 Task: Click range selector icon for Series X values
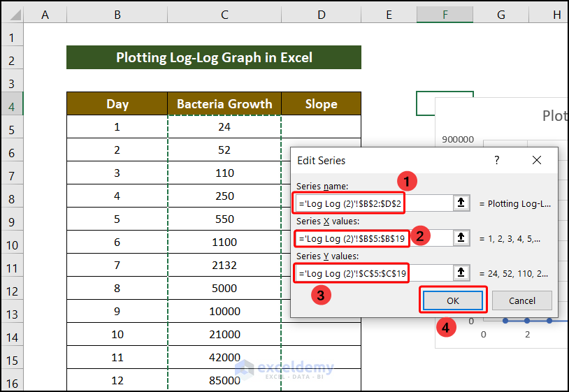pyautogui.click(x=461, y=238)
